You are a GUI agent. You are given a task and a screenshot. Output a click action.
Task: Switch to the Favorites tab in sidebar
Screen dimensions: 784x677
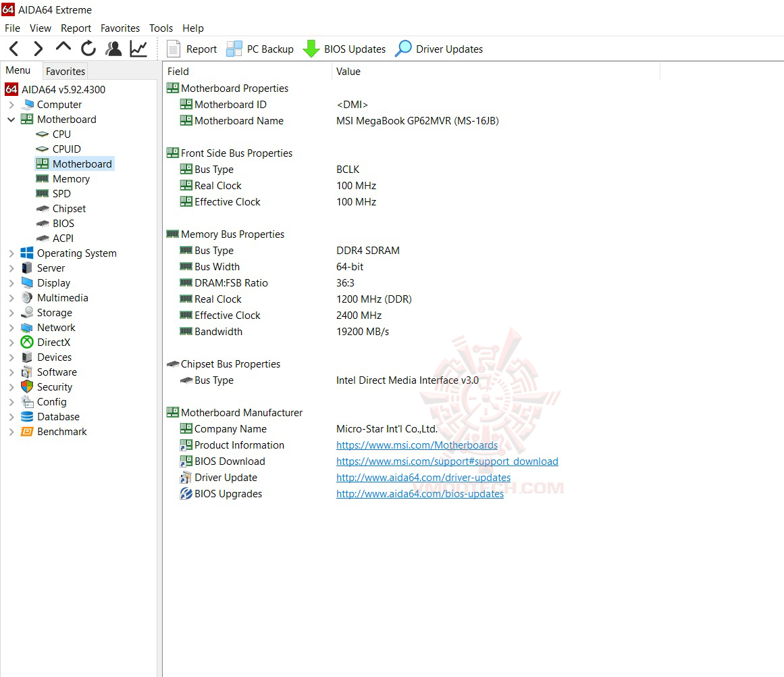point(66,71)
